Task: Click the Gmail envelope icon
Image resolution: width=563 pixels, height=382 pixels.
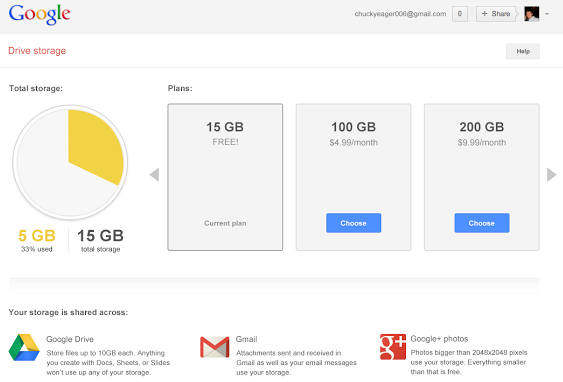Action: pos(215,347)
